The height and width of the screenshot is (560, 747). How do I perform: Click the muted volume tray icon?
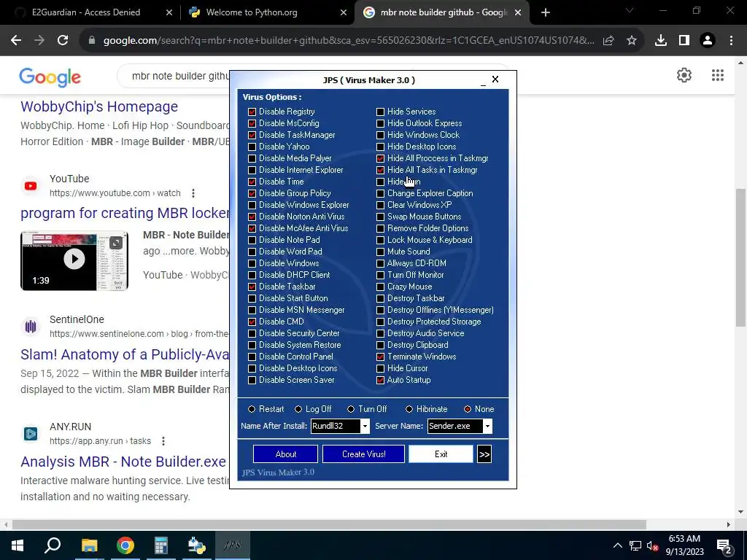click(x=652, y=546)
